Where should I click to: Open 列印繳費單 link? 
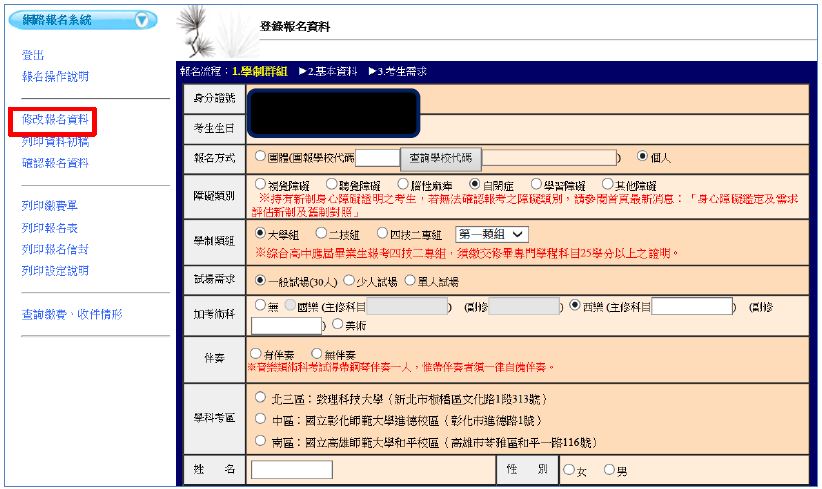49,205
